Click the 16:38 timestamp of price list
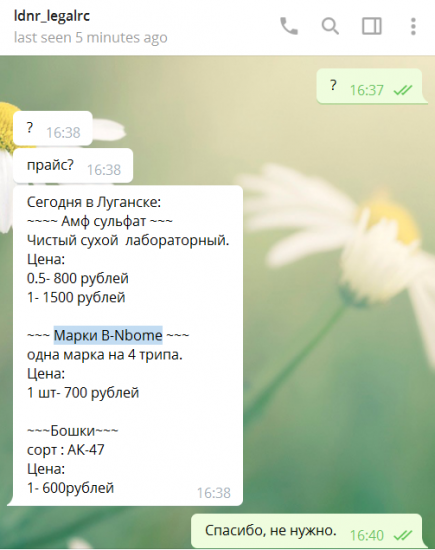Screen dimensions: 435x550 pyautogui.click(x=214, y=493)
